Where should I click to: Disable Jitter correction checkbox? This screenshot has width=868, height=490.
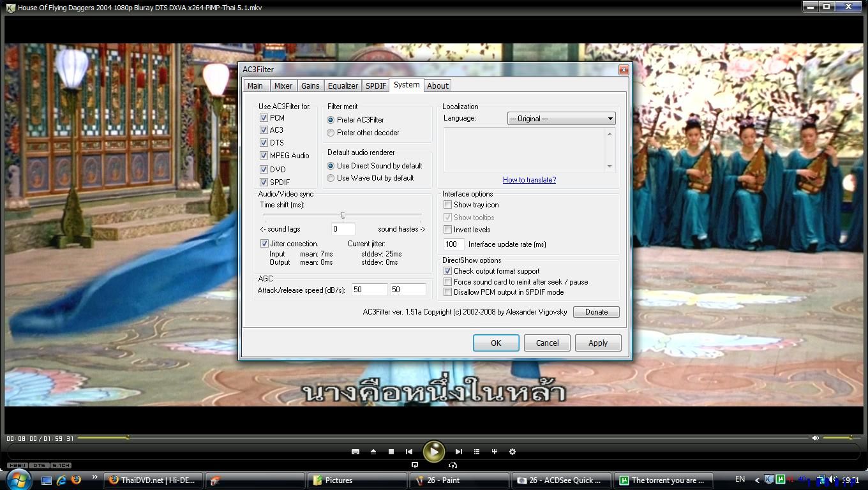pyautogui.click(x=264, y=244)
